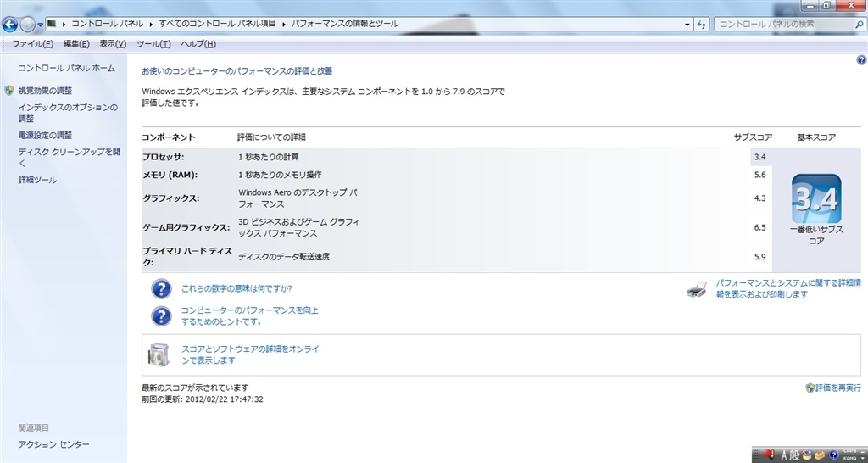
Task: Click the ゲーム用グラフィックス: row label
Action: (x=186, y=227)
